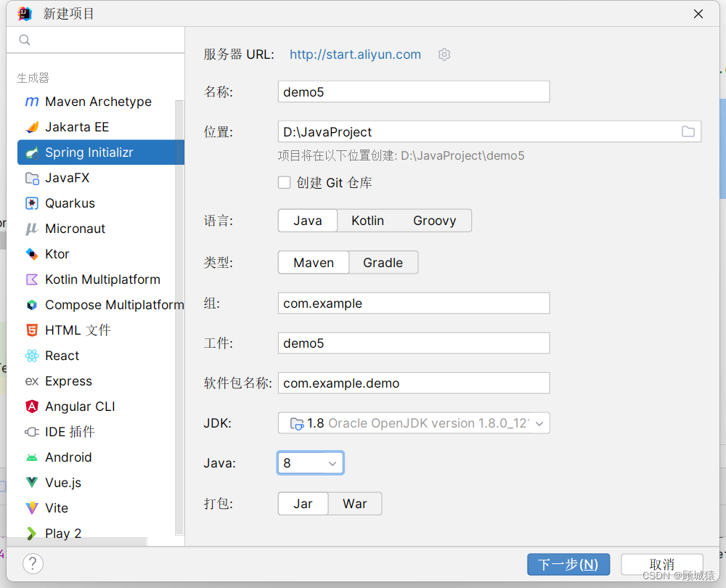This screenshot has height=588, width=726.
Task: Open the help question mark button
Action: point(33,563)
